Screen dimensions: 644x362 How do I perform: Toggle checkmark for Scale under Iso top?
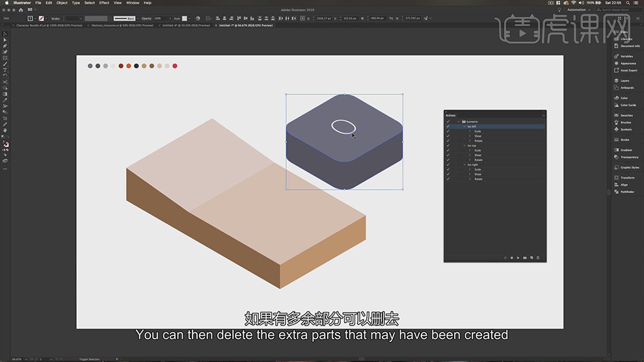448,150
